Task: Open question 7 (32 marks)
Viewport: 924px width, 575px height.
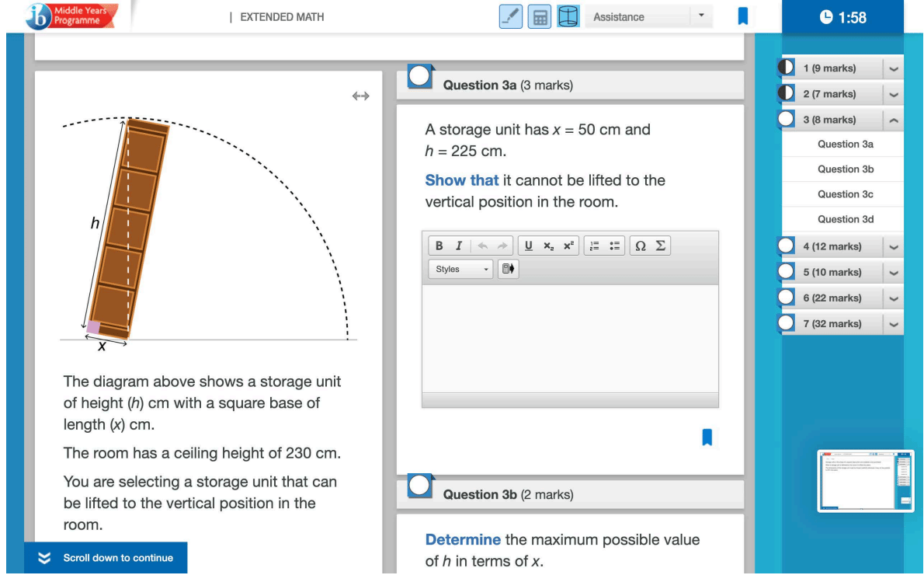Action: (x=832, y=323)
